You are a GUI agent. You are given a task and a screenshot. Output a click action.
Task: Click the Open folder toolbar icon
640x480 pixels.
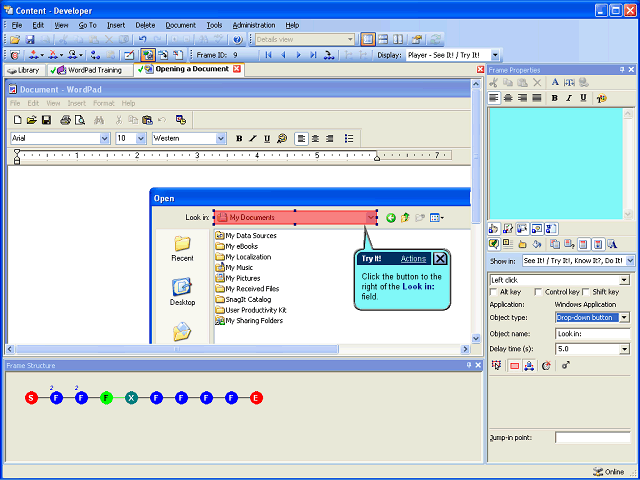15,40
